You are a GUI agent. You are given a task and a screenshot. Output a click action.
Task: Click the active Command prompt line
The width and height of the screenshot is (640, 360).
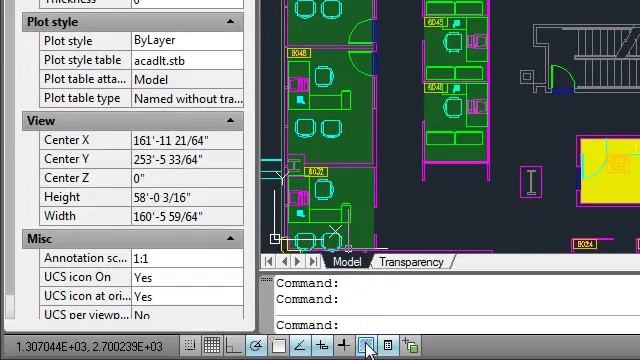(x=457, y=325)
